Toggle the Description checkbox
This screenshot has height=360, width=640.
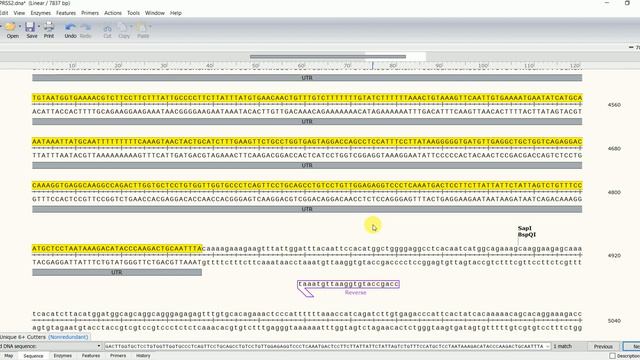[x=612, y=356]
